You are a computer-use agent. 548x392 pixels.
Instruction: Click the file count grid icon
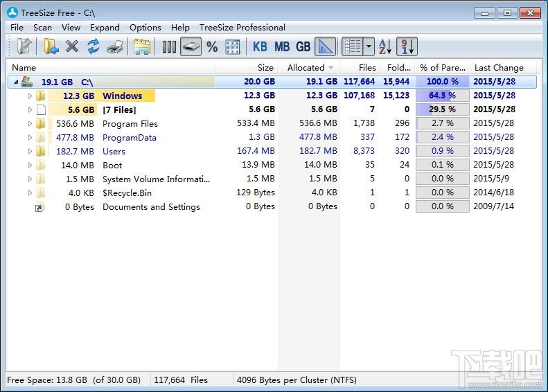coord(232,47)
